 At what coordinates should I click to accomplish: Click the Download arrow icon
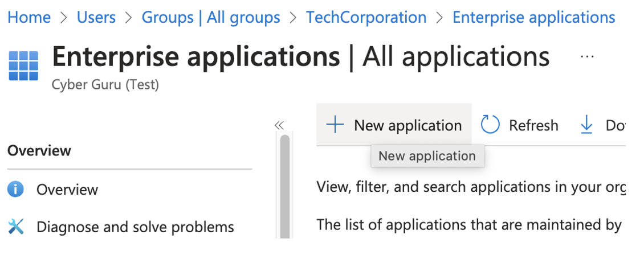[x=586, y=125]
